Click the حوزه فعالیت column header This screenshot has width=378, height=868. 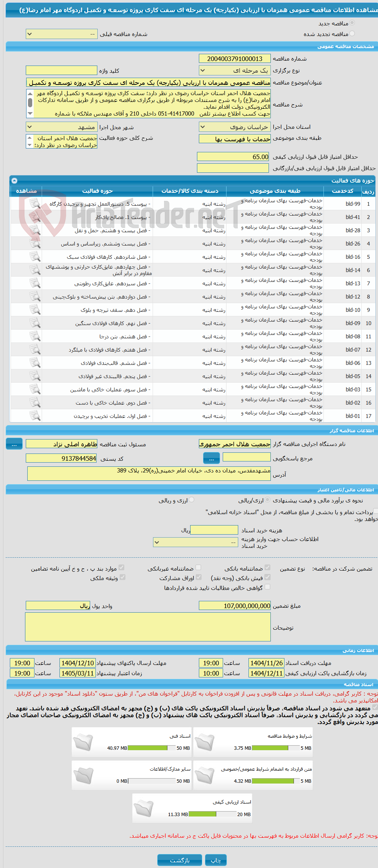tap(97, 191)
